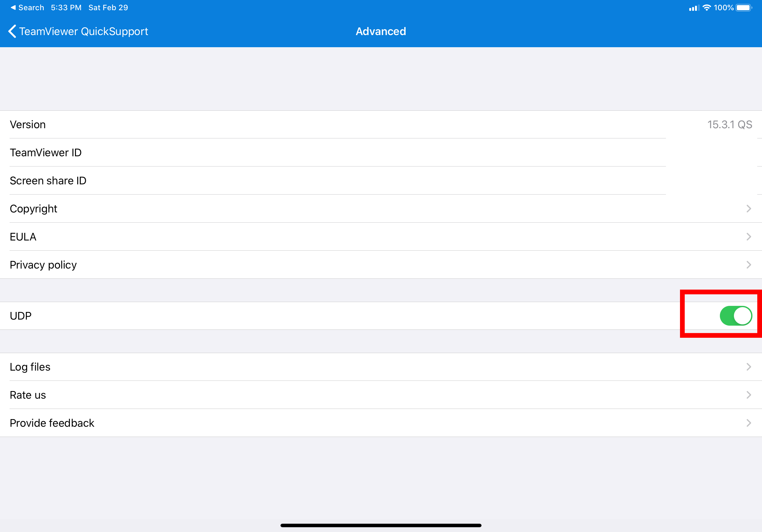Tap the TeamViewer ID row

(x=45, y=152)
